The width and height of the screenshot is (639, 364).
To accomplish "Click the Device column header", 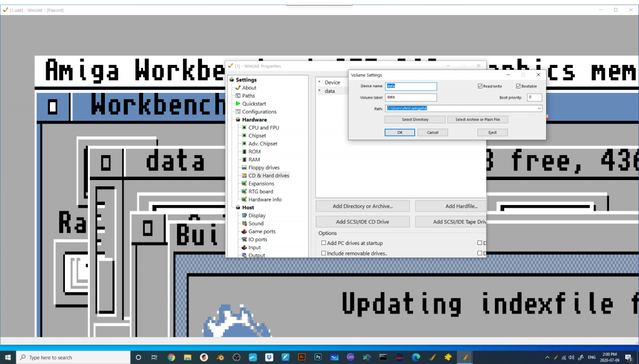I will [x=332, y=82].
